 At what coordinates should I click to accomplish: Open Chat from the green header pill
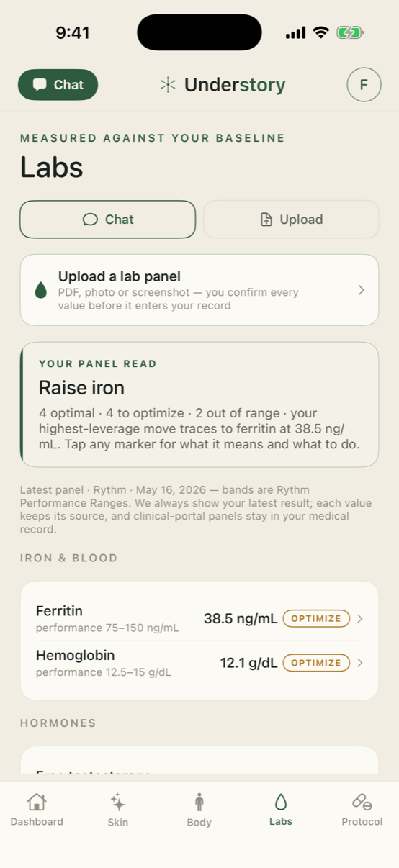click(58, 85)
